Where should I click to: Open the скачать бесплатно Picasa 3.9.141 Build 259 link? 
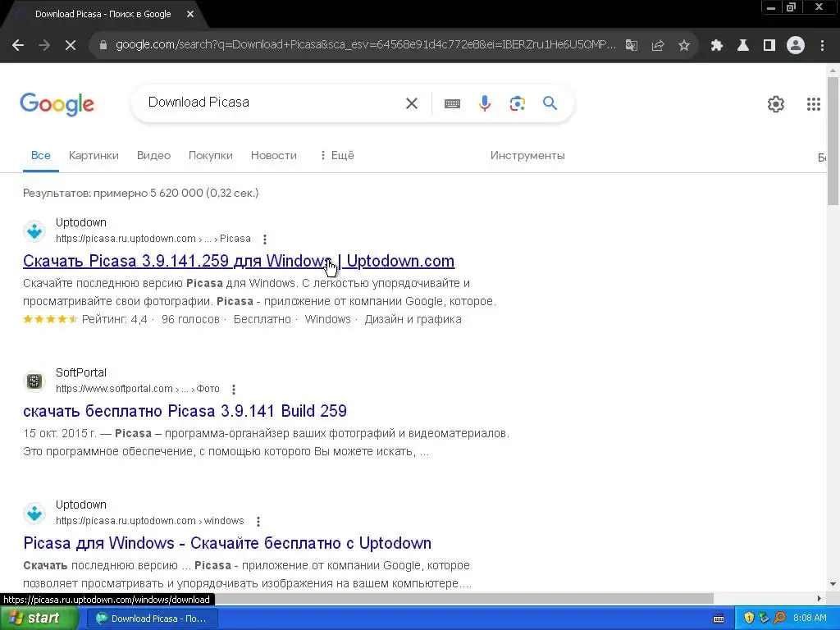coord(185,411)
